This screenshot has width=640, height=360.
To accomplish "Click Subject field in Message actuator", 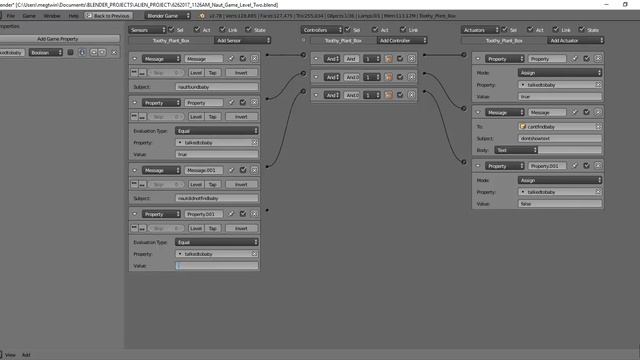I will point(560,138).
